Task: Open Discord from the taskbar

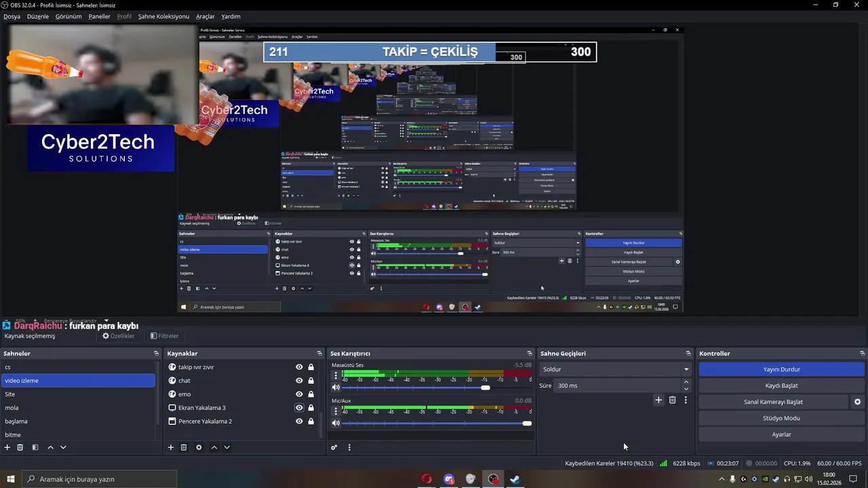Action: [x=449, y=479]
